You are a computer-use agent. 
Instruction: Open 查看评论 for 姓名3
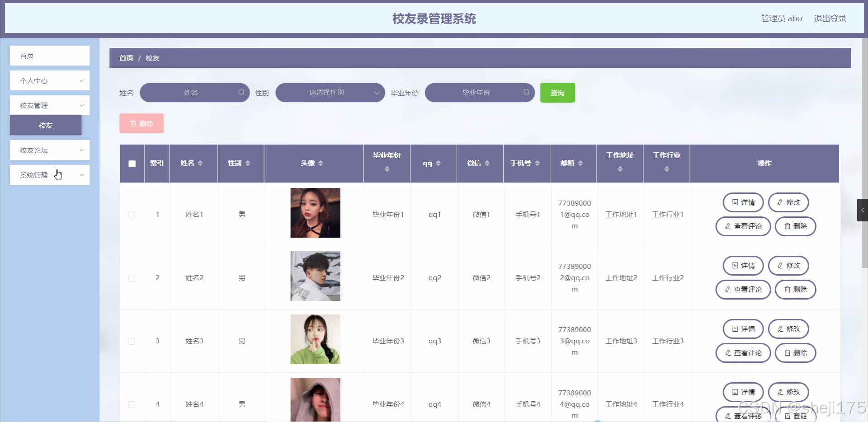tap(742, 353)
